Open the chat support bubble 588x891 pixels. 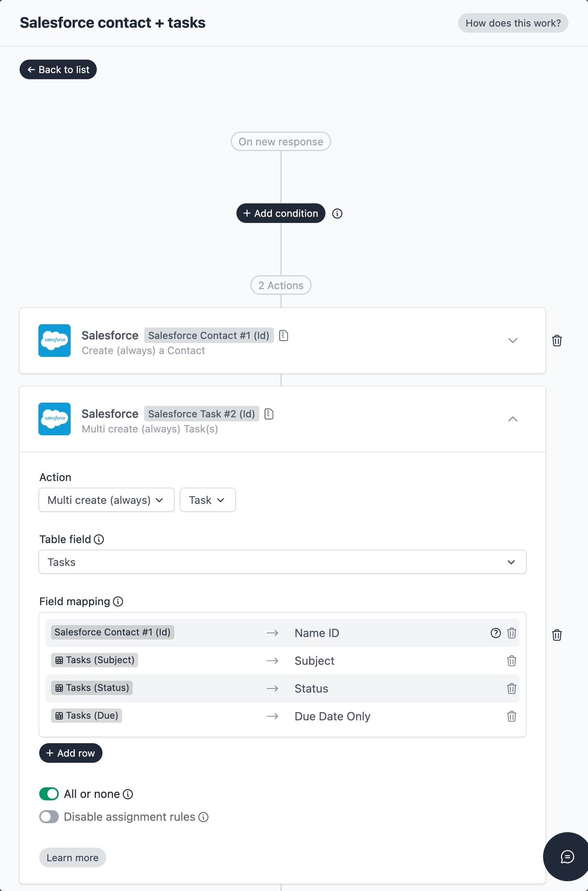tap(567, 857)
